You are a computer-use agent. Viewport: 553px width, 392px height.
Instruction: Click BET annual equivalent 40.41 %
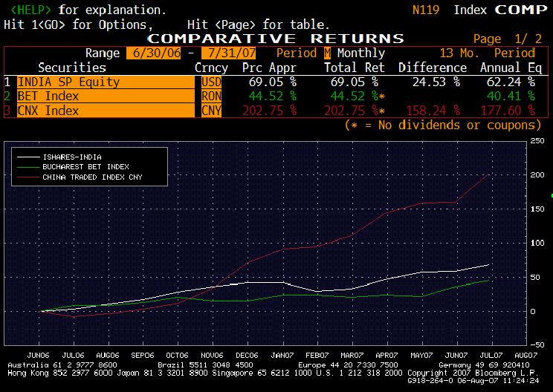pos(511,97)
